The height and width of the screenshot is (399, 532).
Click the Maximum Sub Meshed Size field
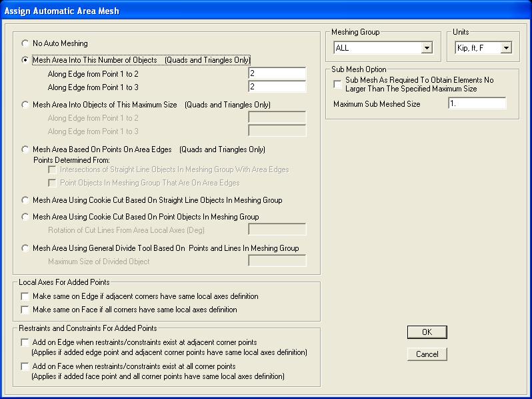477,103
